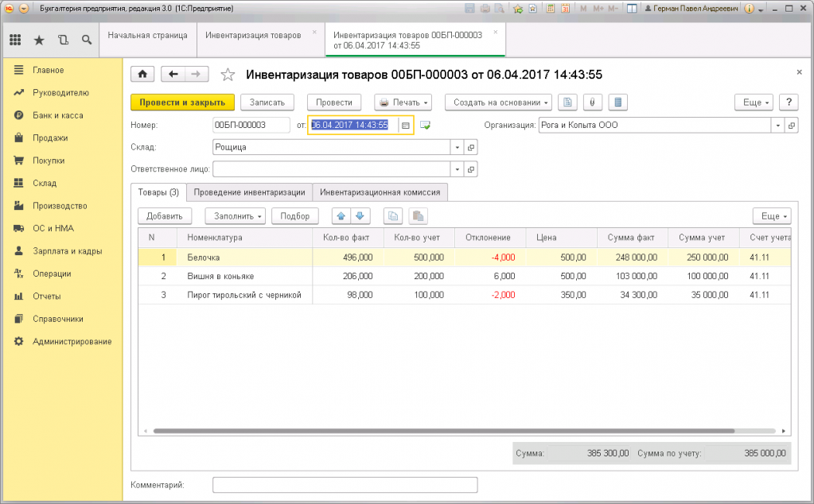Open the sections menu grid icon

(15, 39)
